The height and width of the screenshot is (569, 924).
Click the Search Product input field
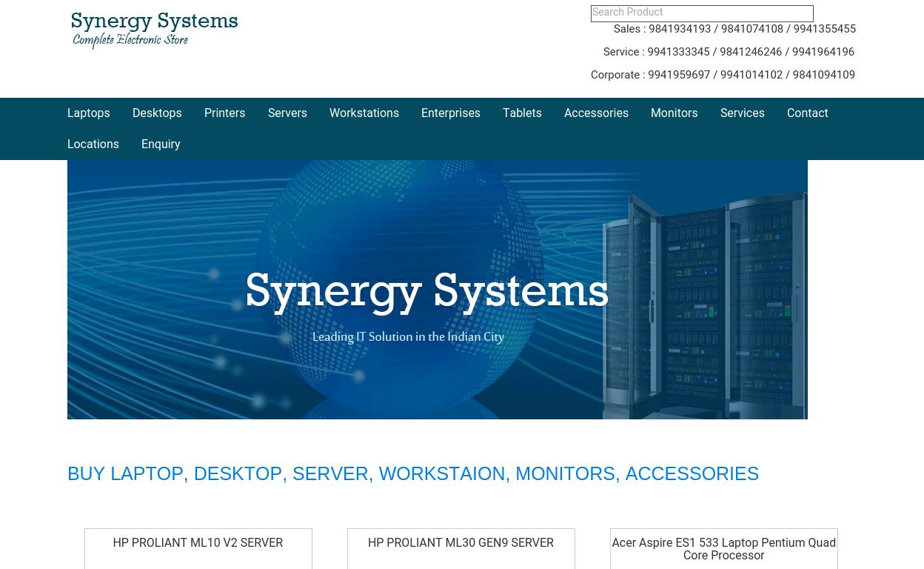(701, 13)
